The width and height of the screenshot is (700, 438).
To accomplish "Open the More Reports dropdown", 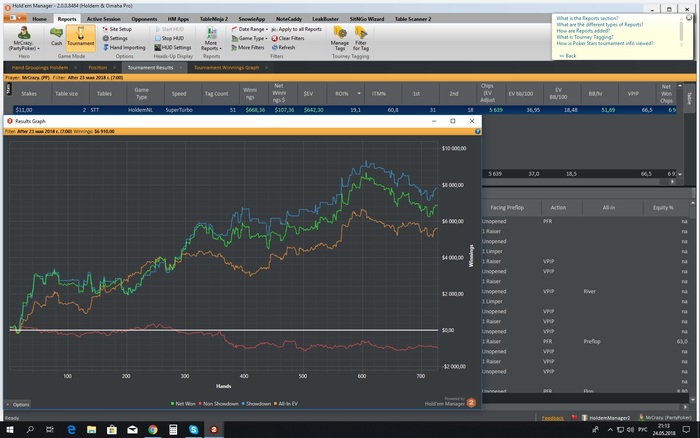I will click(x=211, y=38).
